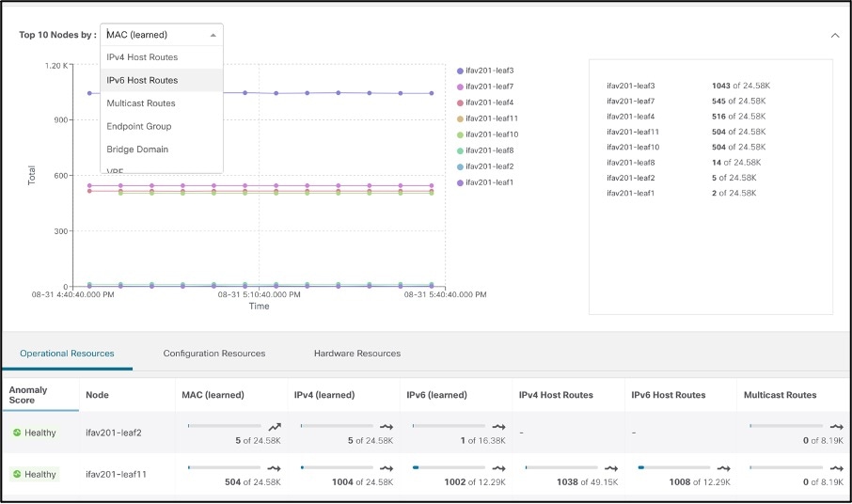The image size is (852, 504).
Task: Select IPv6 Host Routes option
Action: click(162, 80)
